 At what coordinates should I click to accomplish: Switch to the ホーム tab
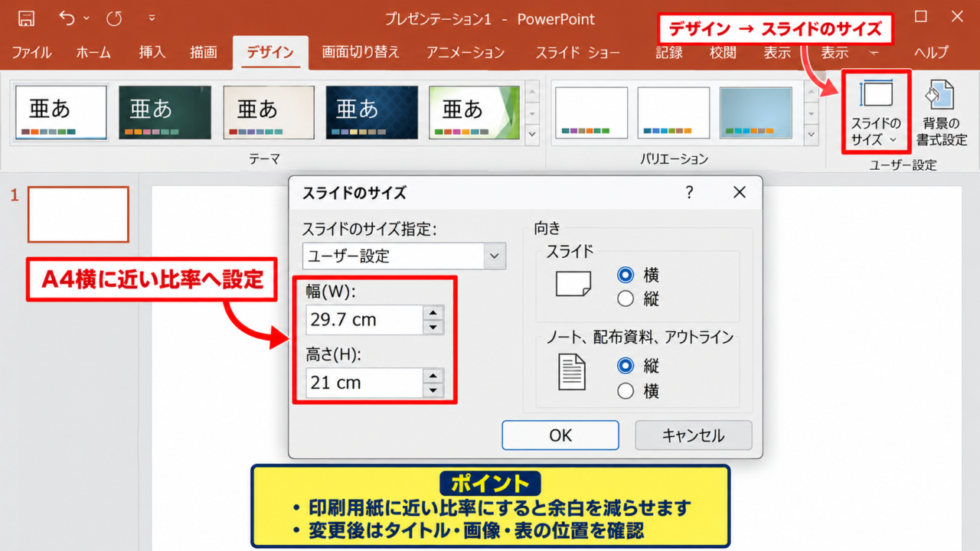coord(93,52)
